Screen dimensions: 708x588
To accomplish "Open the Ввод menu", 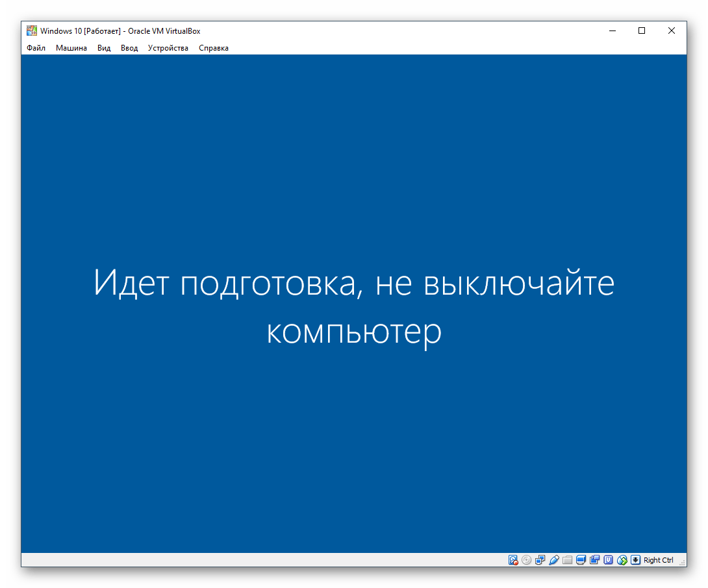I will [x=129, y=48].
